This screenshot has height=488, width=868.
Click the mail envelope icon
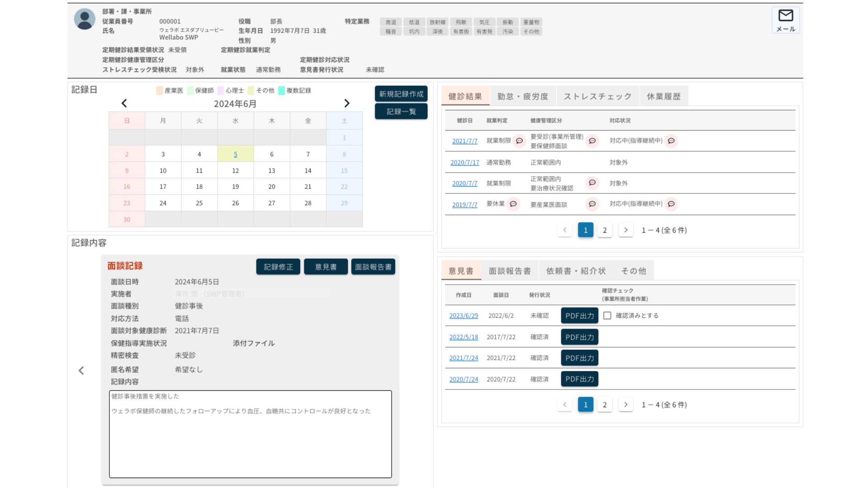[786, 16]
